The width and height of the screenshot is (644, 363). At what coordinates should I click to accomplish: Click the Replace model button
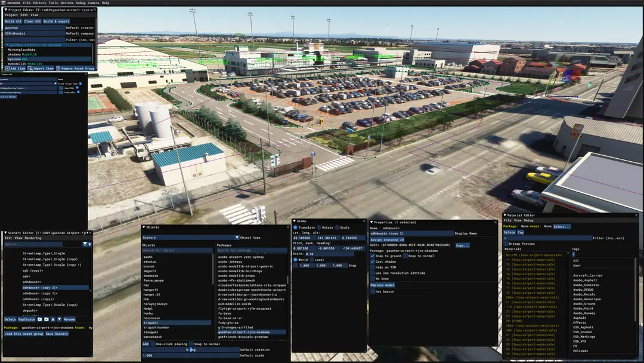point(382,285)
